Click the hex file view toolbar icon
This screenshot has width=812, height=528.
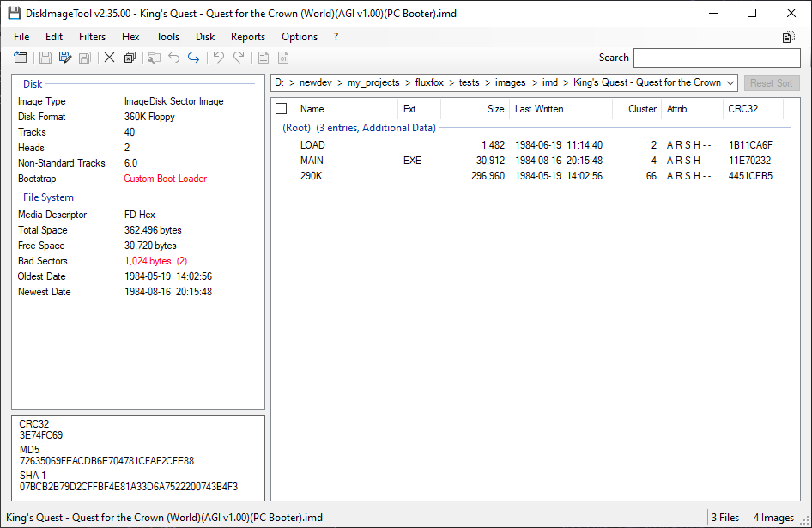(283, 58)
